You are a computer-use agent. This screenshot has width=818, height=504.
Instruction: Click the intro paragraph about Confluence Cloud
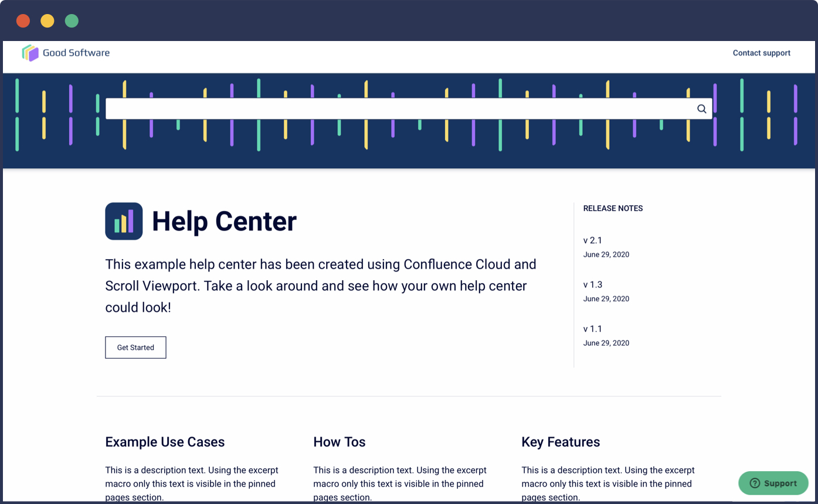321,286
